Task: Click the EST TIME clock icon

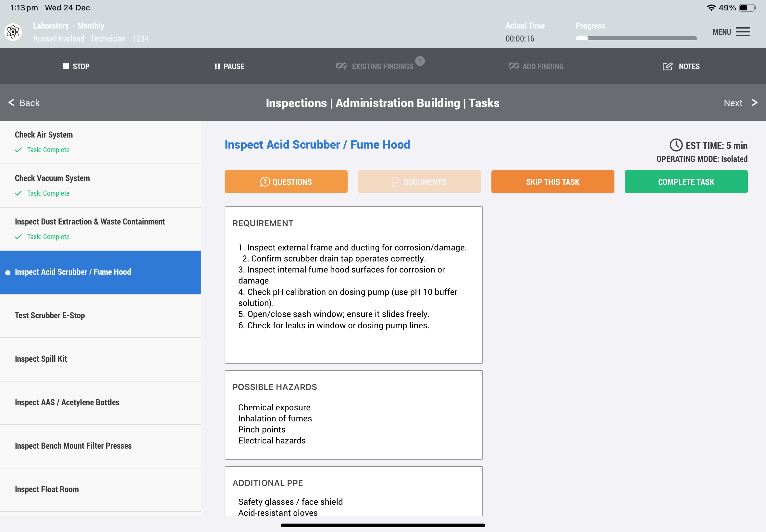Action: pos(676,145)
